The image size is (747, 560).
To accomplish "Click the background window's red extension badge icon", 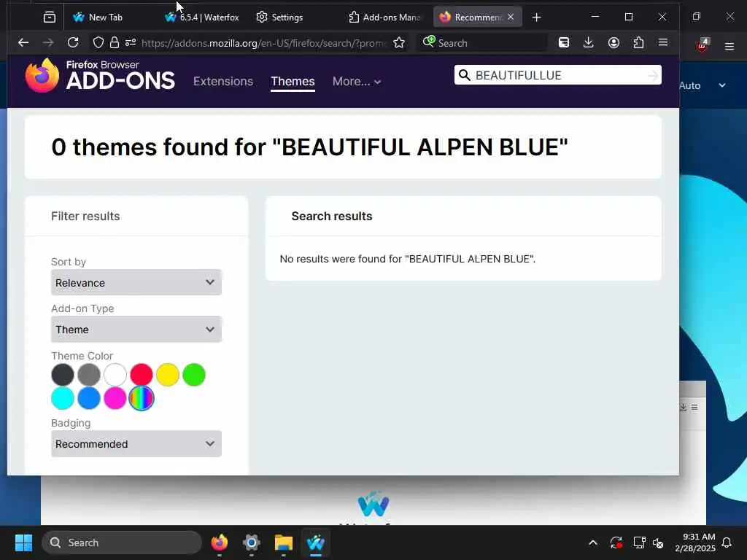I will point(703,44).
